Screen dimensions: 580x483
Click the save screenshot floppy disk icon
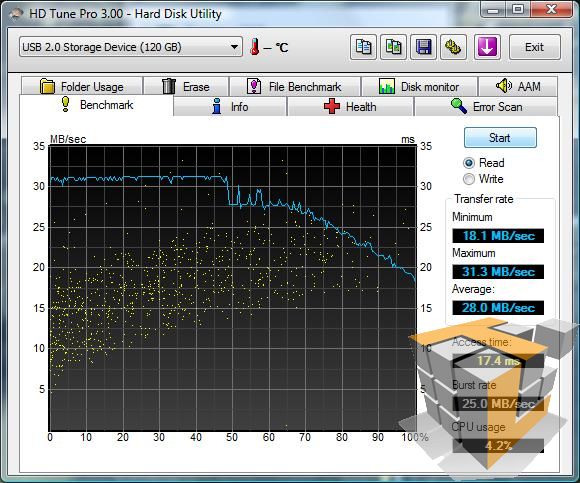[423, 47]
